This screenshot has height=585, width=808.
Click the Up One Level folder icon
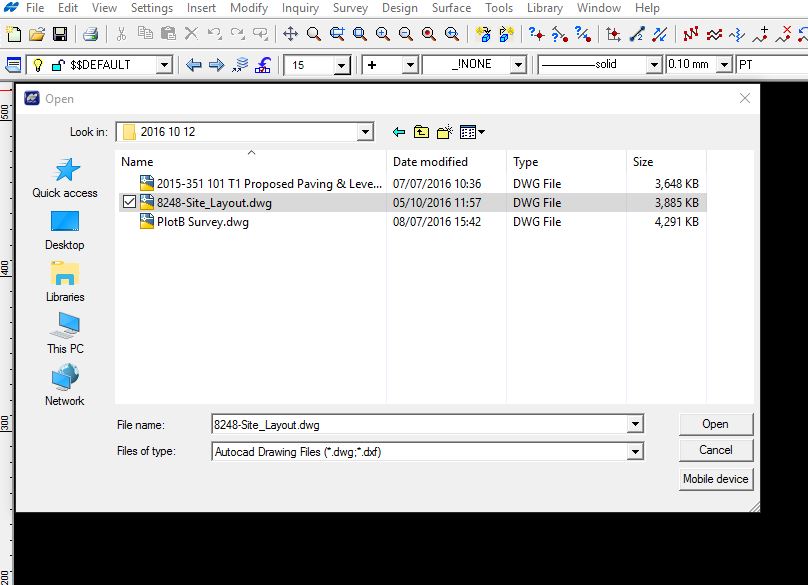point(421,131)
